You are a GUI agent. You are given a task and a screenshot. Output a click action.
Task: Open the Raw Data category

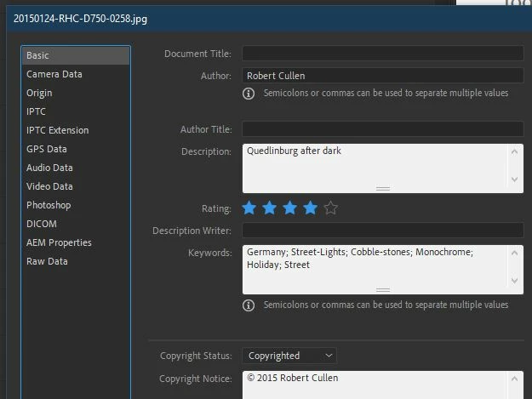[76, 261]
